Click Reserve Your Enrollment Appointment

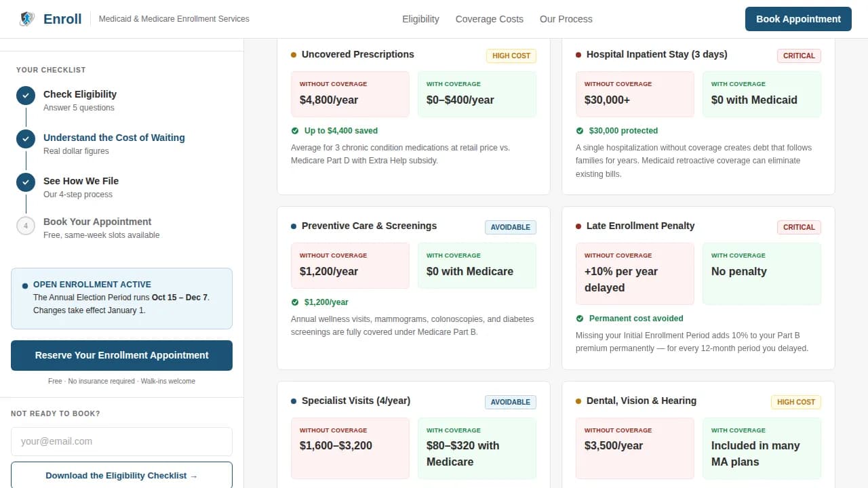(x=121, y=355)
